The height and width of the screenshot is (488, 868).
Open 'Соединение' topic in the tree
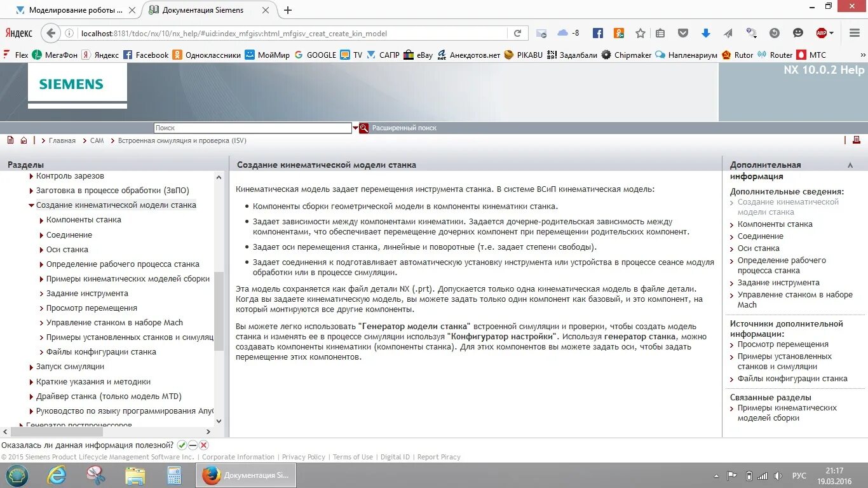(x=69, y=235)
